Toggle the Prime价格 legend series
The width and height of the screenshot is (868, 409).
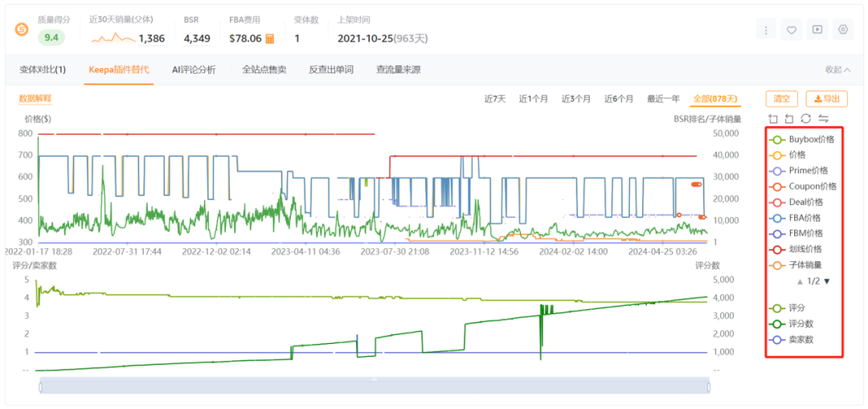[x=800, y=170]
